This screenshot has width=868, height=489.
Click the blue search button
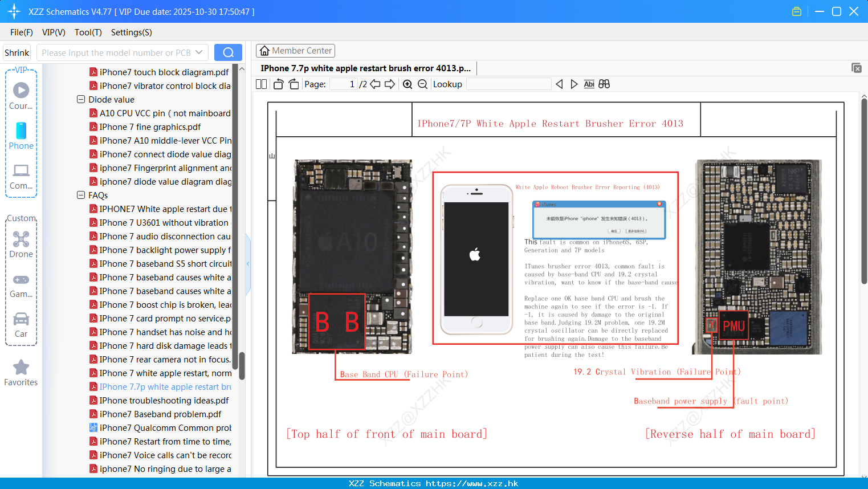[228, 52]
